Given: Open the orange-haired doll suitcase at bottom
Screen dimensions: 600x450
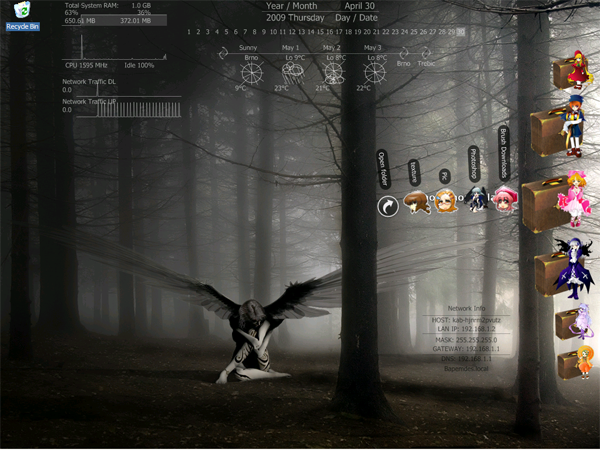Looking at the screenshot, I should point(576,363).
